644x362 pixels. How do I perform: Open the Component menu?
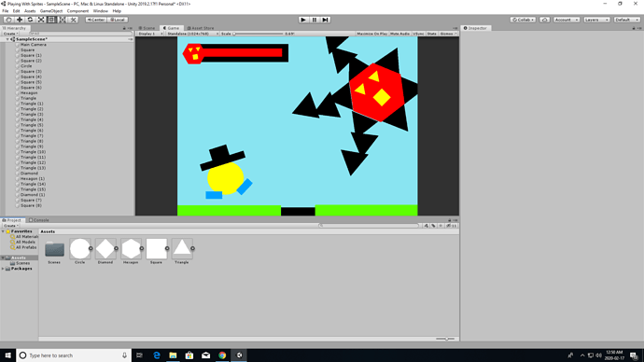[77, 11]
